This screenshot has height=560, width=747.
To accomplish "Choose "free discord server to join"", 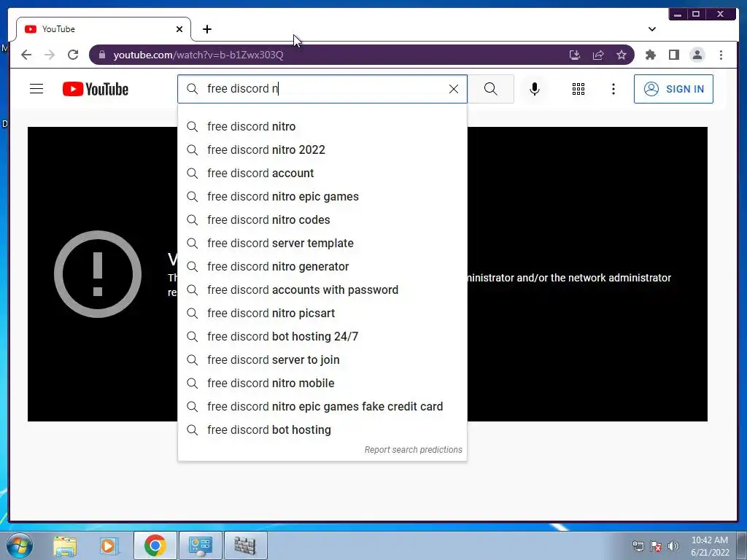I will pos(322,360).
